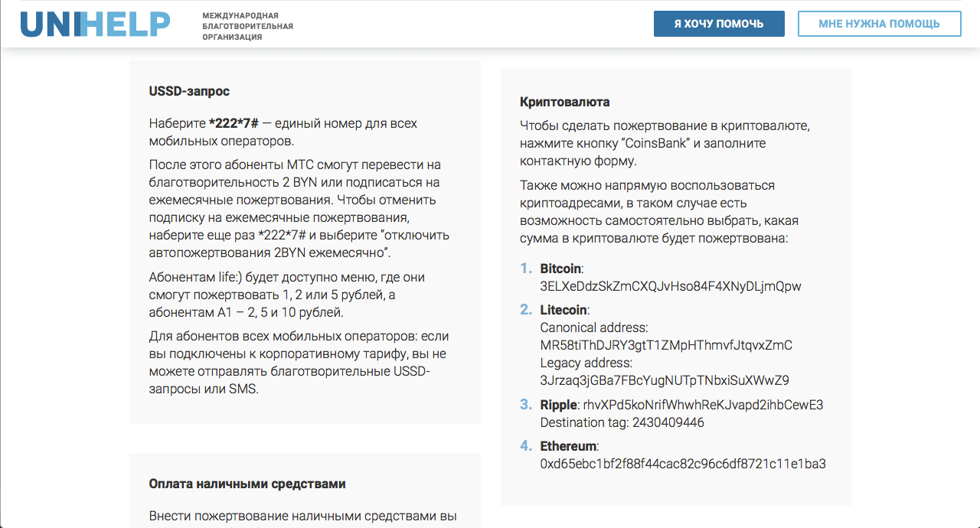Image resolution: width=980 pixels, height=528 pixels.
Task: Click the UNIHELP logo
Action: point(95,24)
